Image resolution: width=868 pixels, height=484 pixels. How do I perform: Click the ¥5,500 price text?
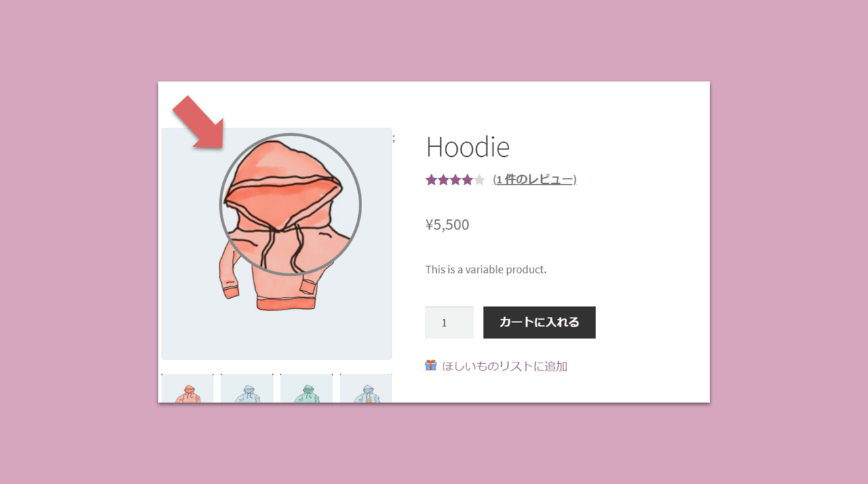[x=447, y=225]
